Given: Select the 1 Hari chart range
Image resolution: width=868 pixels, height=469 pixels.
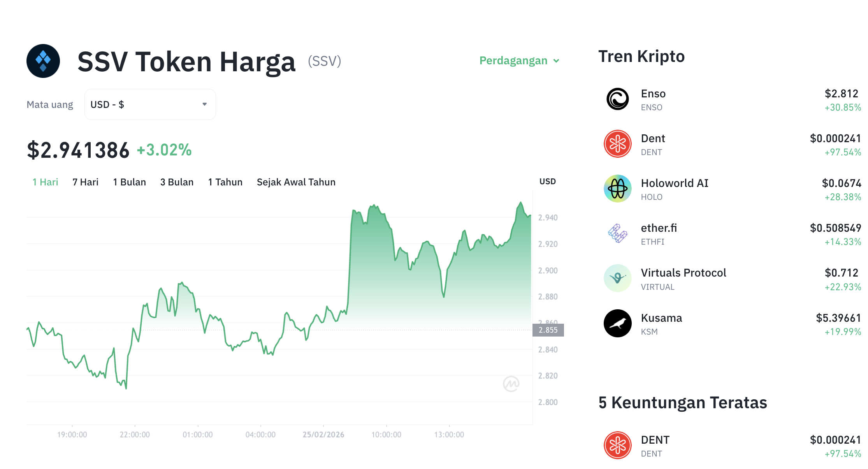Looking at the screenshot, I should pos(45,182).
